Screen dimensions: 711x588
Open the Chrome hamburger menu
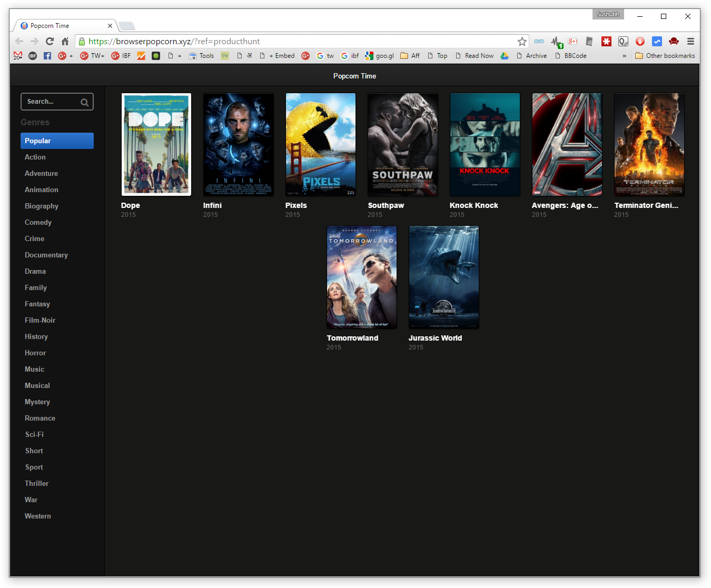690,42
